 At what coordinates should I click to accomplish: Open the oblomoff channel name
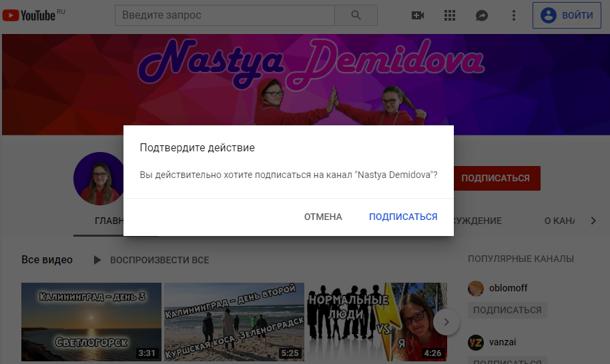pyautogui.click(x=508, y=288)
